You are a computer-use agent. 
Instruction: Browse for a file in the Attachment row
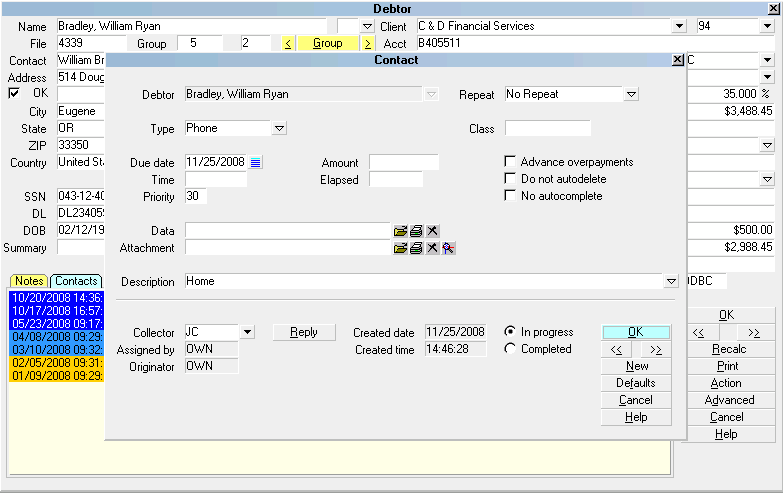[400, 248]
